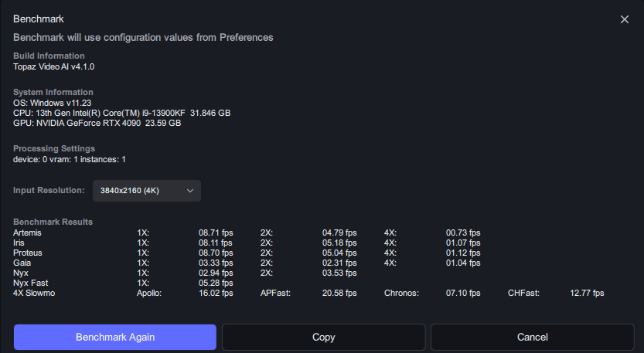Screen dimensions: 644x353
Task: Select the Artemis 2X result 04.79 fps
Action: 339,233
